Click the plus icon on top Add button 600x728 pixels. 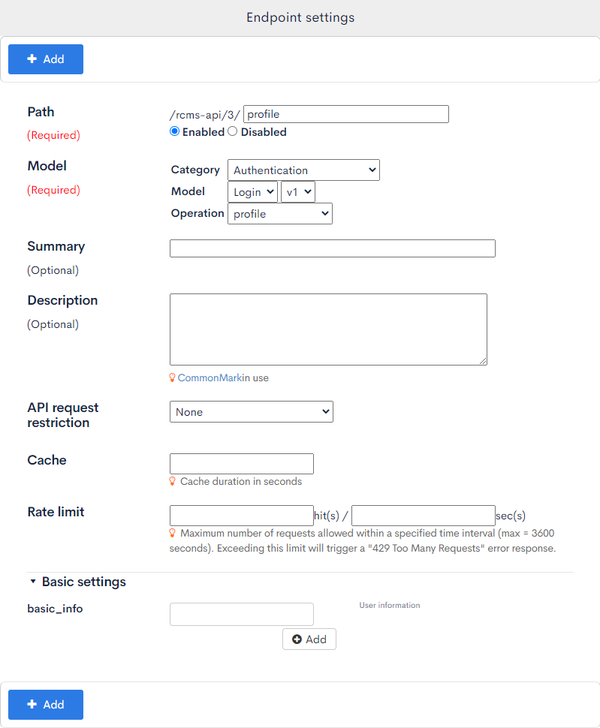tap(32, 58)
